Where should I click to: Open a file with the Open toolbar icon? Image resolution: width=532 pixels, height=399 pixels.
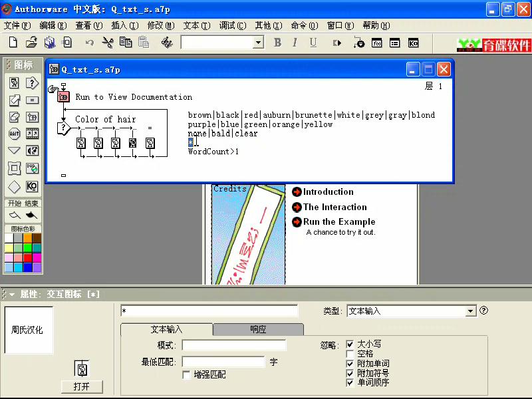tap(31, 43)
